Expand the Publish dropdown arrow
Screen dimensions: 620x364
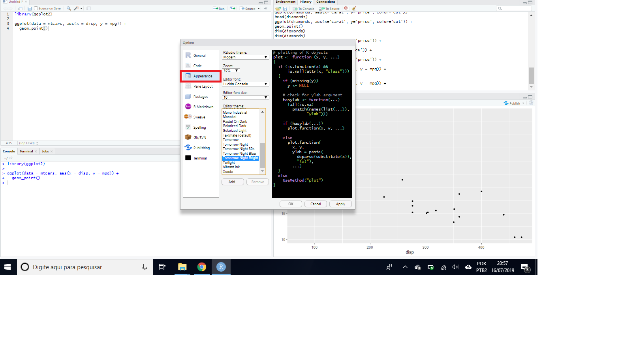[x=523, y=103]
